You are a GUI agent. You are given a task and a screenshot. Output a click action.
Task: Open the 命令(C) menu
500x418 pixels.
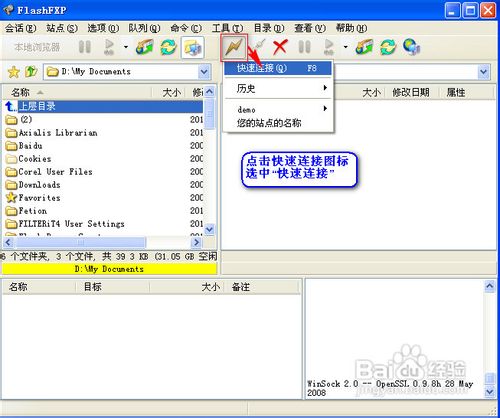pyautogui.click(x=186, y=28)
